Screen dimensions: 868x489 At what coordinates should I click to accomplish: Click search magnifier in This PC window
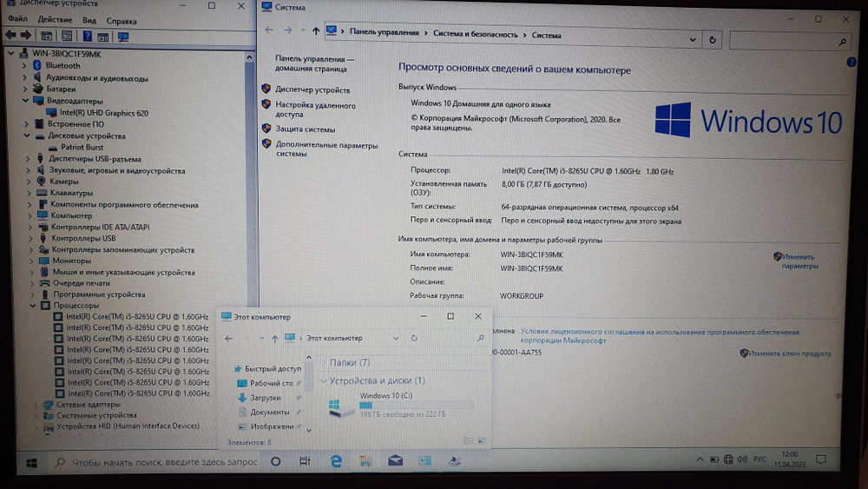[x=481, y=338]
